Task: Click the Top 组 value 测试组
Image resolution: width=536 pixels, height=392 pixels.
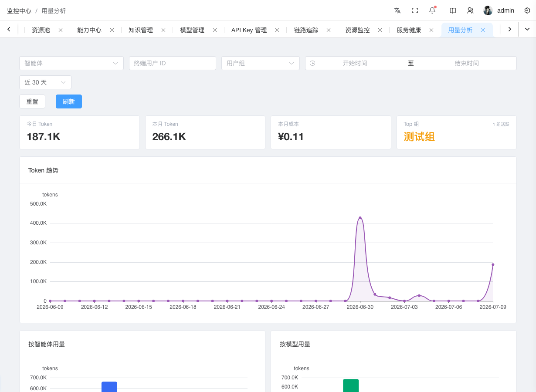Action: (x=419, y=137)
